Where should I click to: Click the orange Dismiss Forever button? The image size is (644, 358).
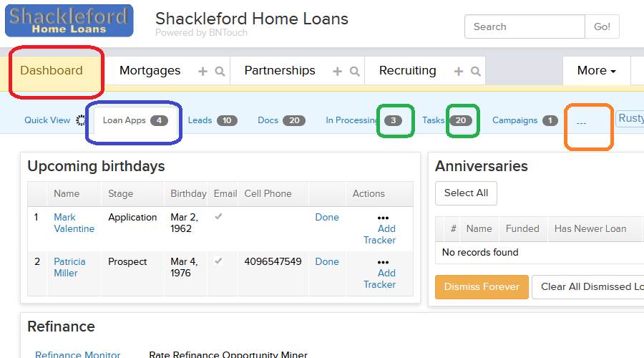tap(482, 286)
